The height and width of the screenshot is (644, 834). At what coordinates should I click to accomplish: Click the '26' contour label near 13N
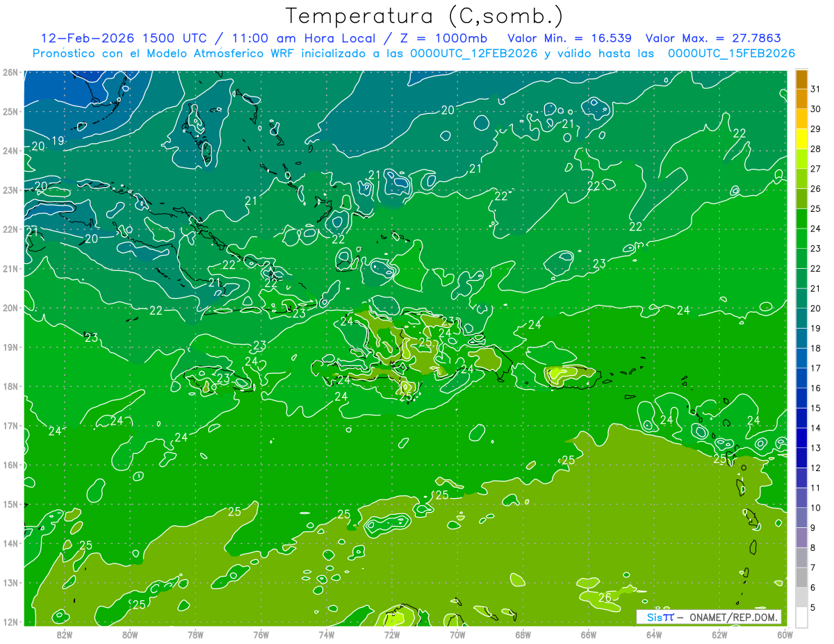(x=605, y=597)
